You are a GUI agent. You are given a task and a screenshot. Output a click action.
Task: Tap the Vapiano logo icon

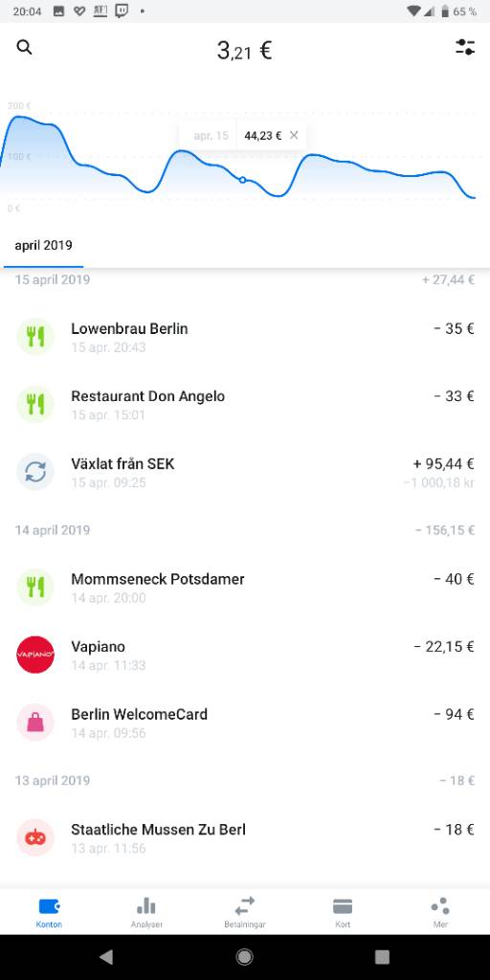(35, 655)
